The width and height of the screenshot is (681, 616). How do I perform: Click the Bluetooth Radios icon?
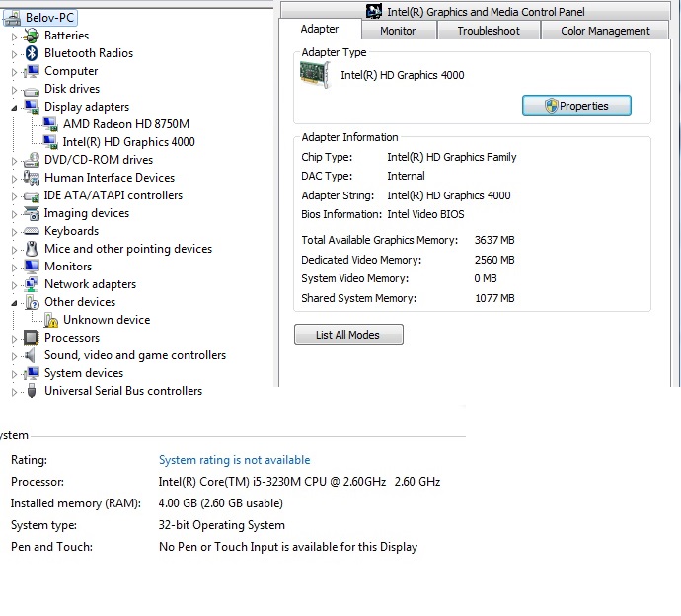pos(32,53)
